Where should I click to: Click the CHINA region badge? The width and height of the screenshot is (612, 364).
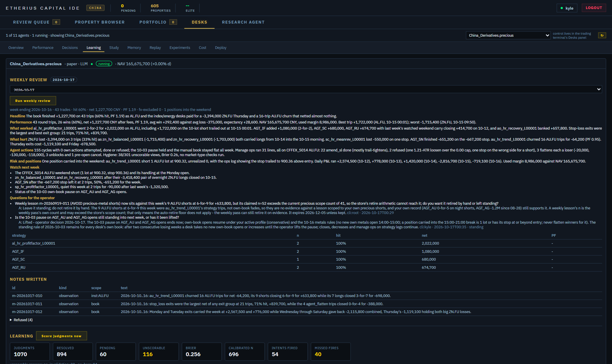(95, 8)
